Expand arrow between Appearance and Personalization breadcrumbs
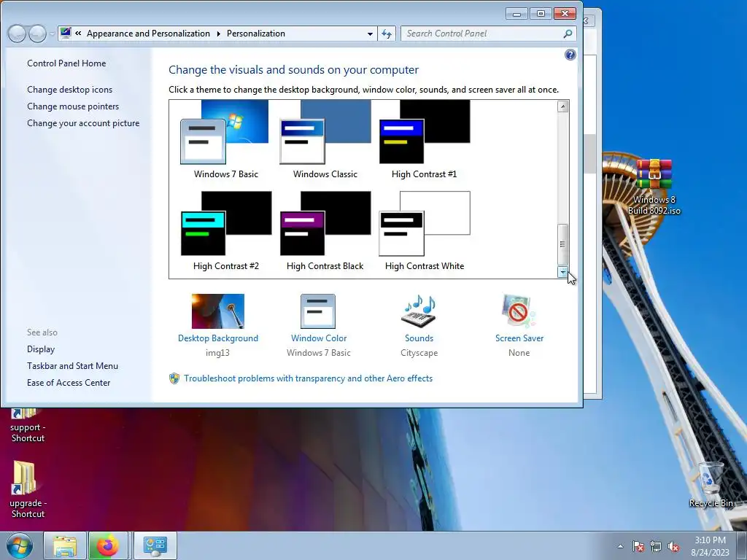 coord(219,34)
